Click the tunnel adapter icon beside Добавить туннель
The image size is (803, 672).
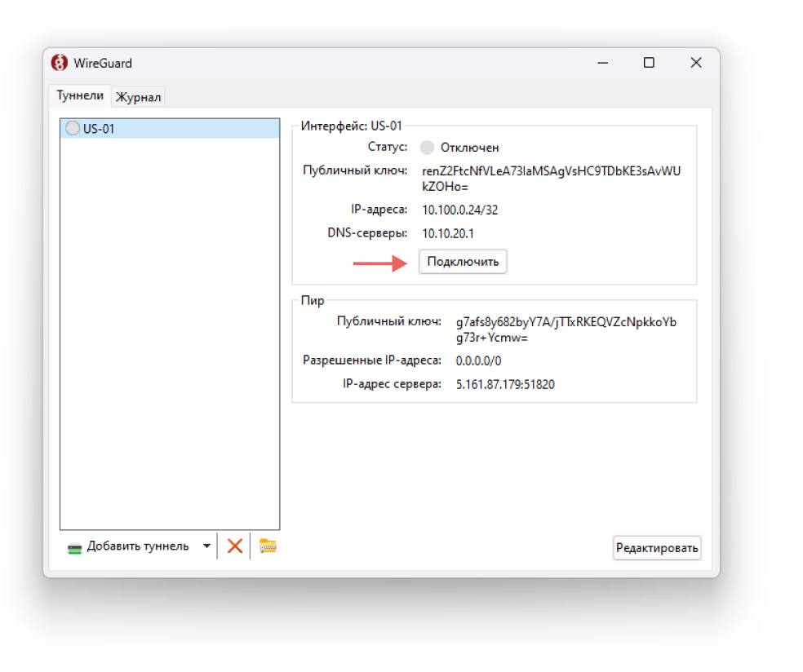(75, 548)
